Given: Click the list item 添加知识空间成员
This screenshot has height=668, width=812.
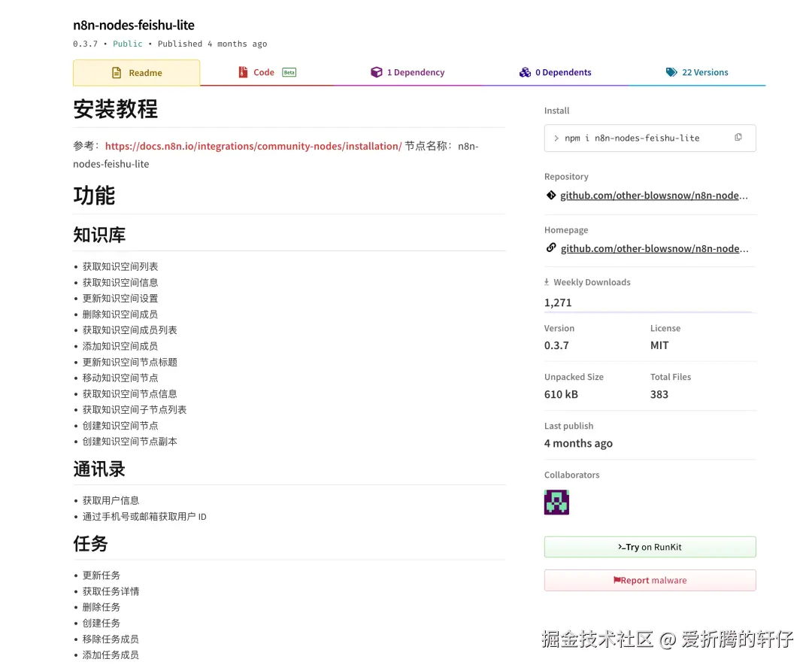Looking at the screenshot, I should (120, 346).
